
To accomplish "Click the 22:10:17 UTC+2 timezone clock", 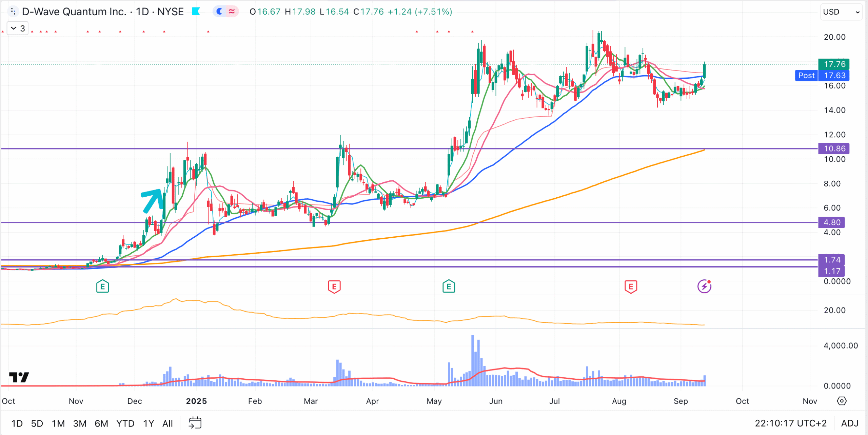I will click(x=790, y=423).
